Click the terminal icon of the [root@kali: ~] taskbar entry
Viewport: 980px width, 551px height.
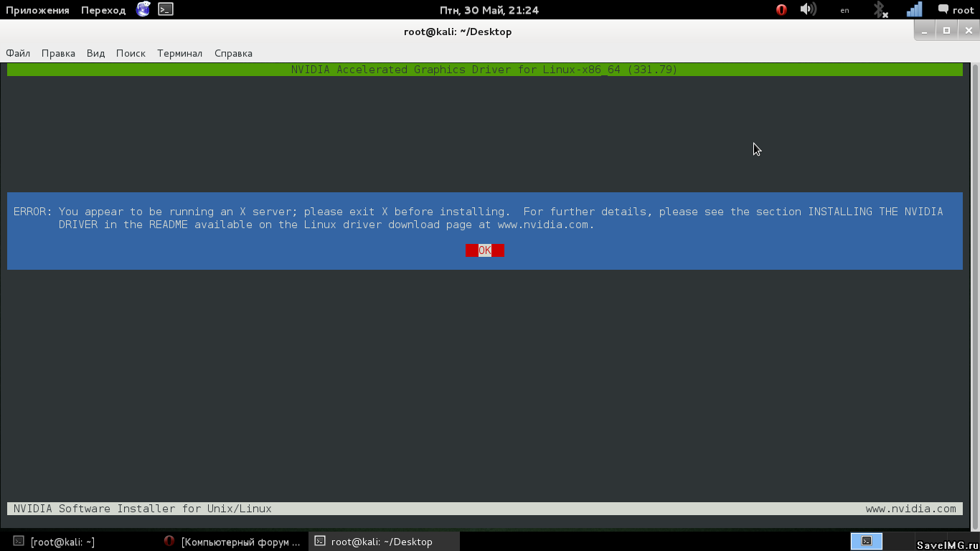[19, 542]
